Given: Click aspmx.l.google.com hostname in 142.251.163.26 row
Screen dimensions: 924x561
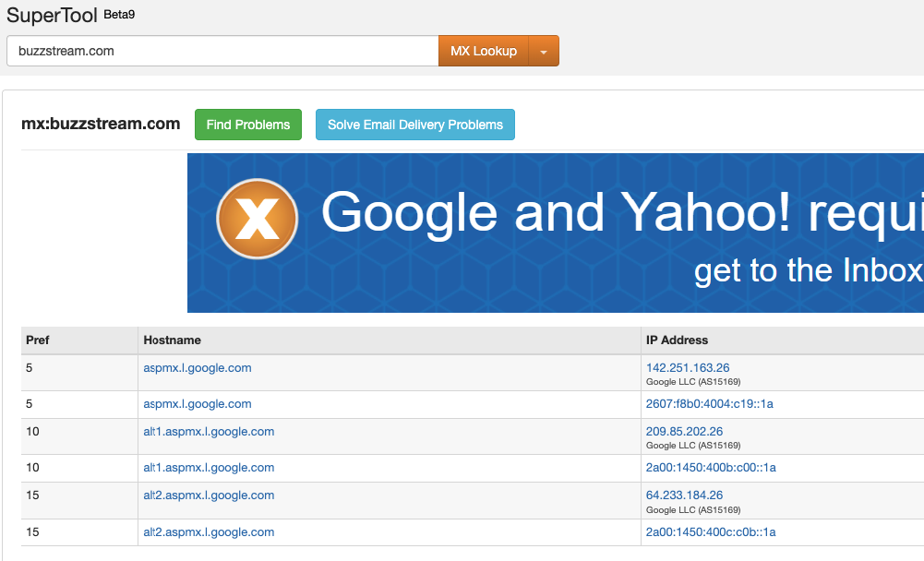Looking at the screenshot, I should [x=198, y=368].
